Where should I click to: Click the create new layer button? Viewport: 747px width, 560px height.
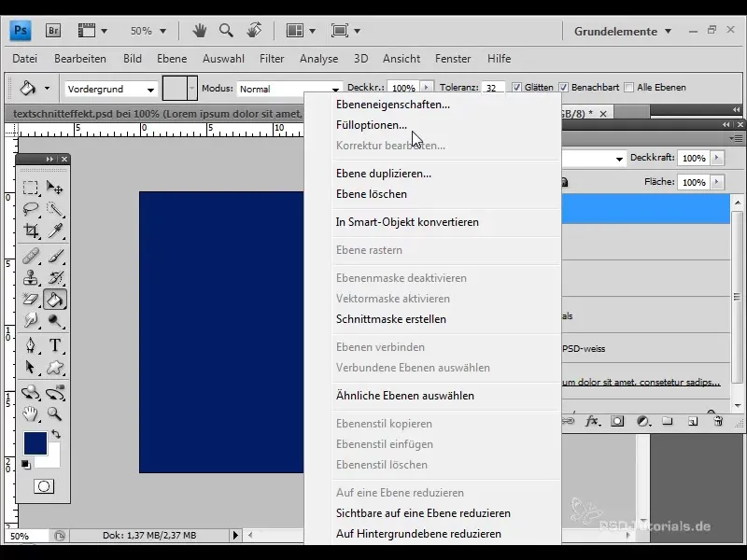click(x=693, y=421)
